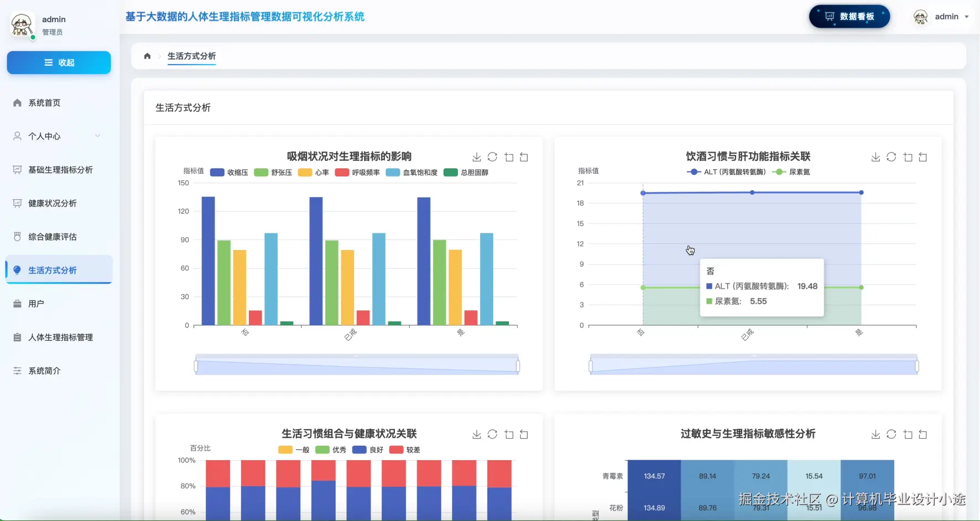Save 过敏史与生理指标敏感性分析 chart as image
The image size is (980, 521).
click(x=875, y=434)
